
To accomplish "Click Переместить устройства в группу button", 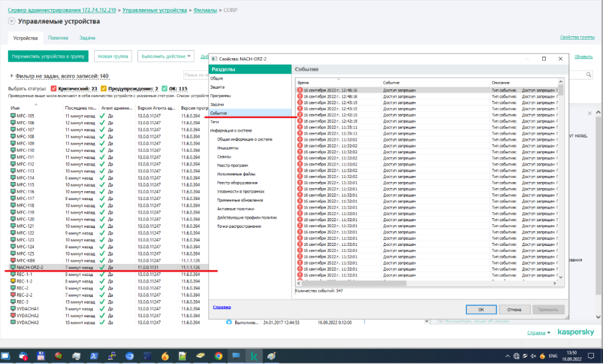I will (x=48, y=57).
